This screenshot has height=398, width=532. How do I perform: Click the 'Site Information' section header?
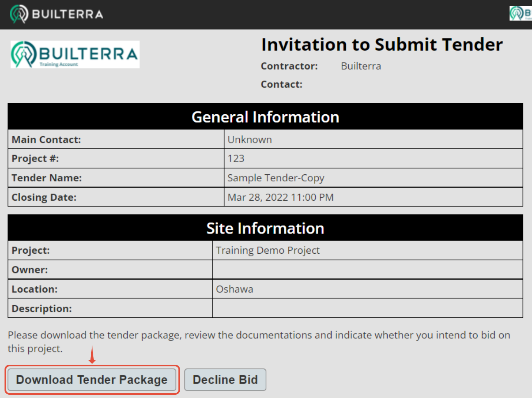point(265,228)
